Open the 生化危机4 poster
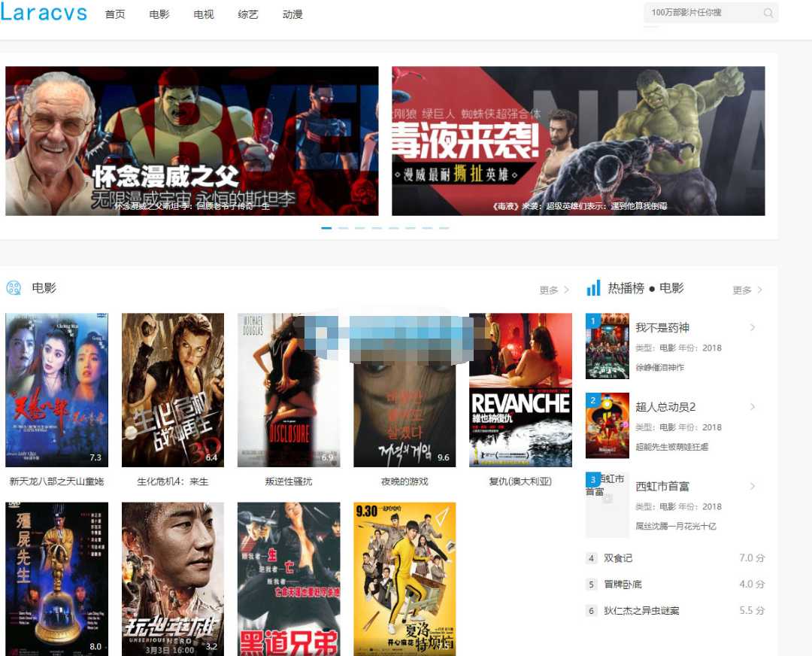This screenshot has width=812, height=656. 173,390
